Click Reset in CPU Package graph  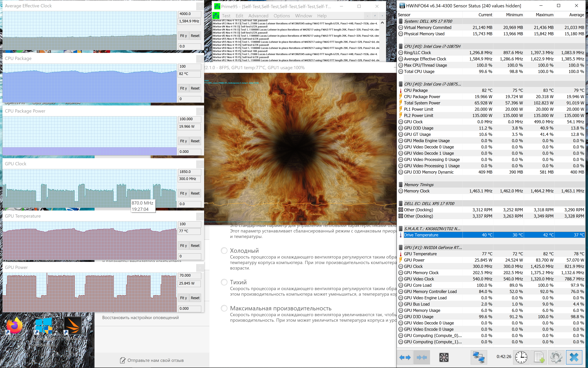pos(195,88)
